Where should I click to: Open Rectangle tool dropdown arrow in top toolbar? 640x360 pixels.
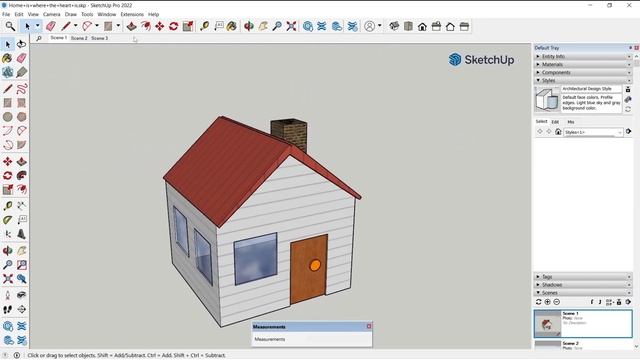(118, 26)
